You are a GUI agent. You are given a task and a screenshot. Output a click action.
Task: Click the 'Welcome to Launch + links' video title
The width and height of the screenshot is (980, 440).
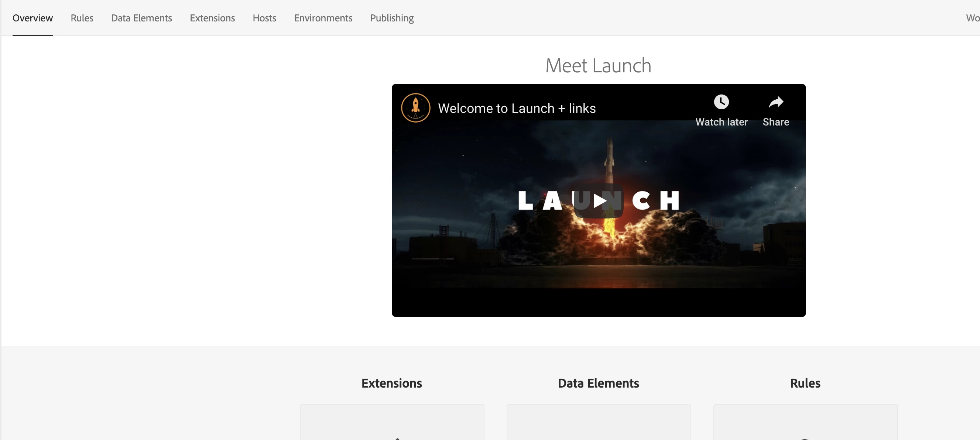coord(516,109)
